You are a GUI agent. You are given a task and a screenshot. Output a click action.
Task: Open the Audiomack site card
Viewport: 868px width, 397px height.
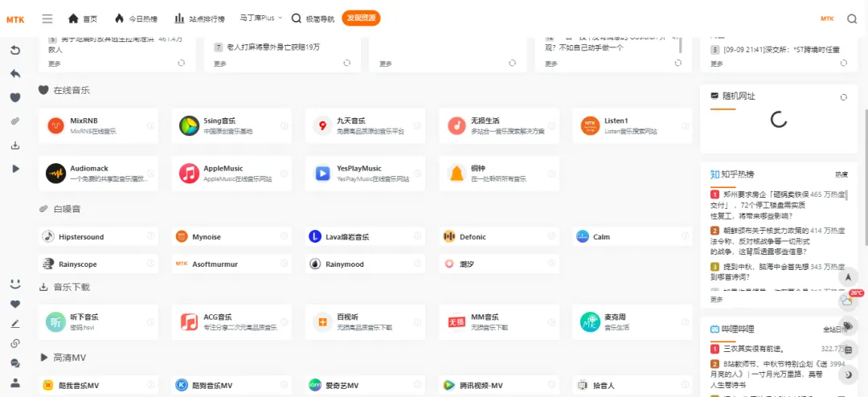(98, 174)
